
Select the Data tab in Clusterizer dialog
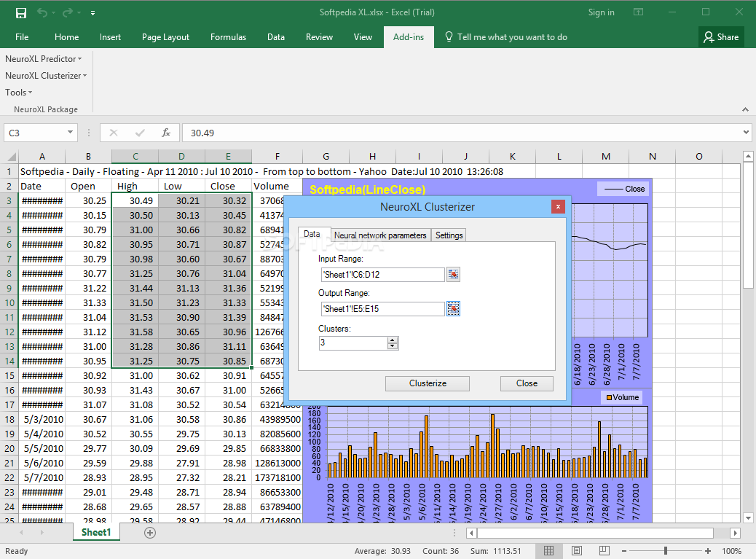tap(312, 235)
